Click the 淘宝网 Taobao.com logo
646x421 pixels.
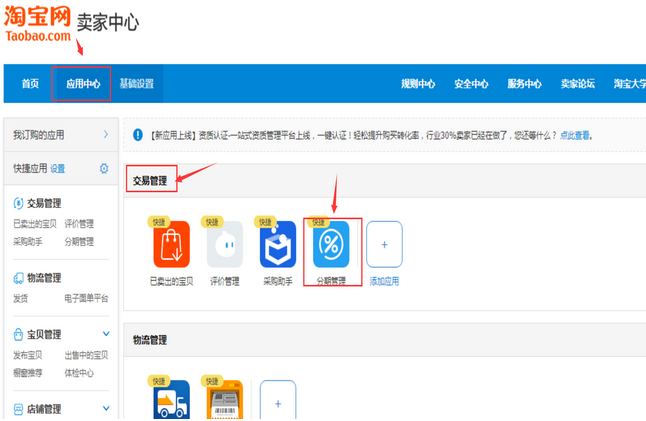[37, 24]
